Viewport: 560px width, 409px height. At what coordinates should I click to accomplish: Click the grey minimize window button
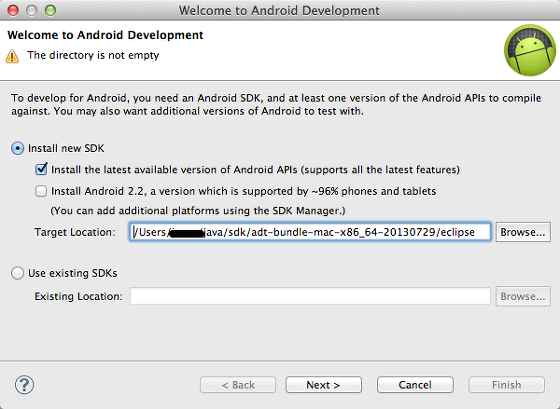[x=32, y=10]
